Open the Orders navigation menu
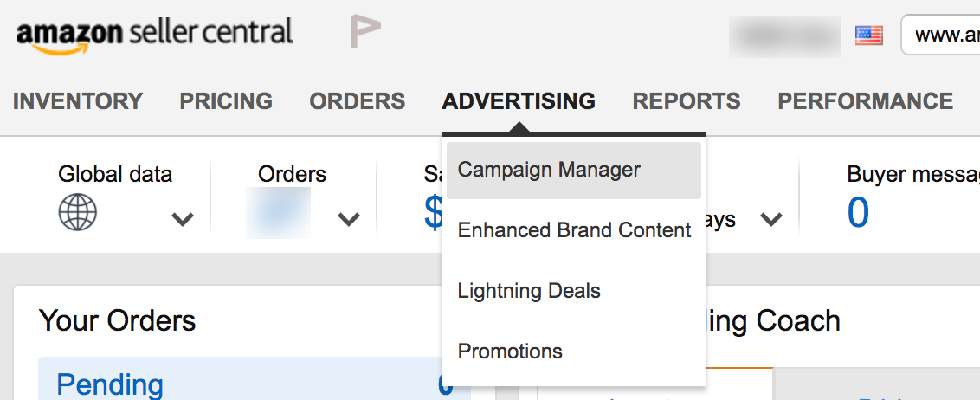The width and height of the screenshot is (980, 400). pos(357,101)
